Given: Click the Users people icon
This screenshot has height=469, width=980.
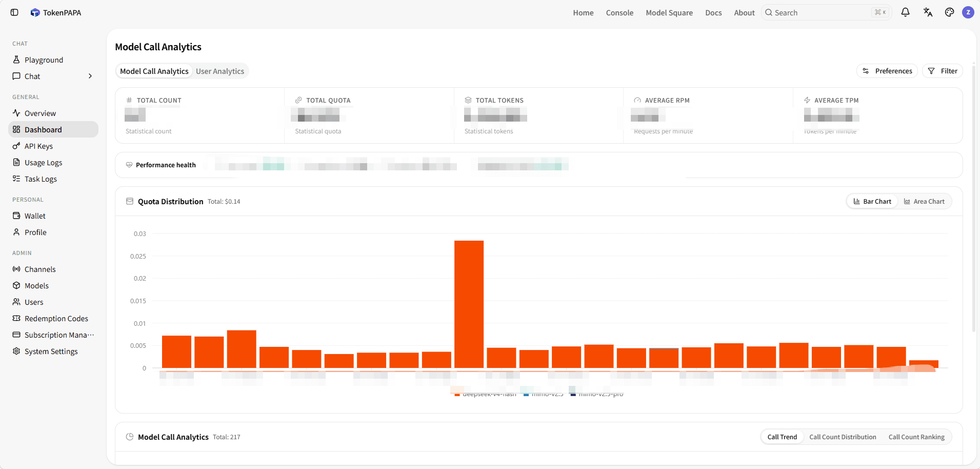Looking at the screenshot, I should pyautogui.click(x=16, y=302).
